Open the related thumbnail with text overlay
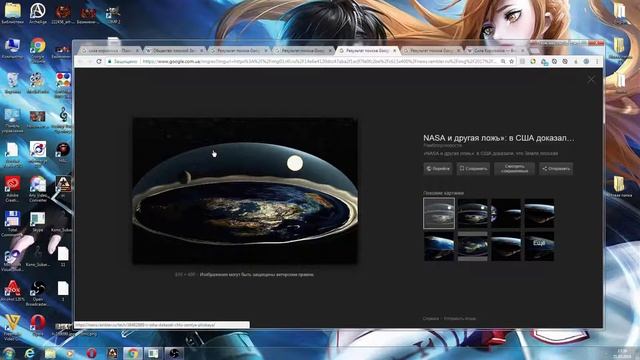Image resolution: width=640 pixels, height=360 pixels. [x=539, y=246]
